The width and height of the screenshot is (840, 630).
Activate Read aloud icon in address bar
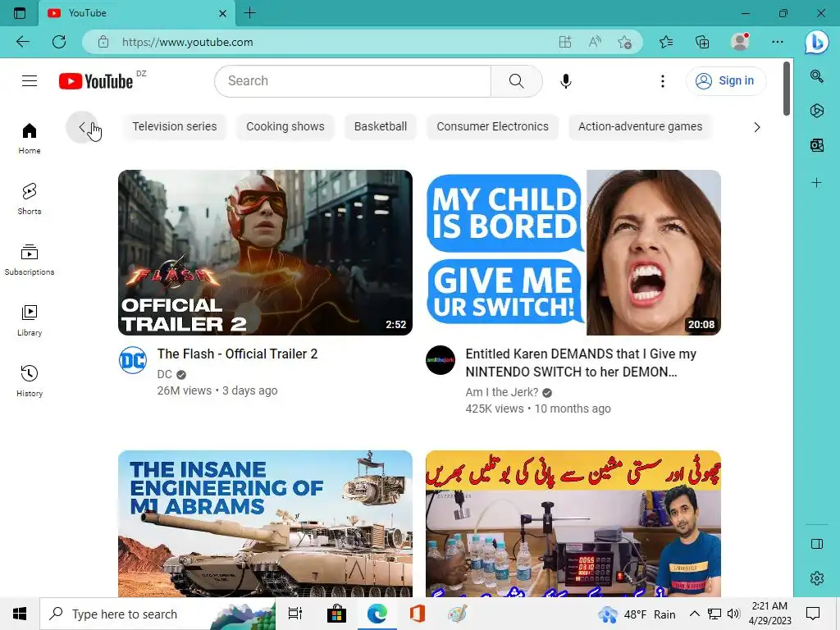point(595,42)
